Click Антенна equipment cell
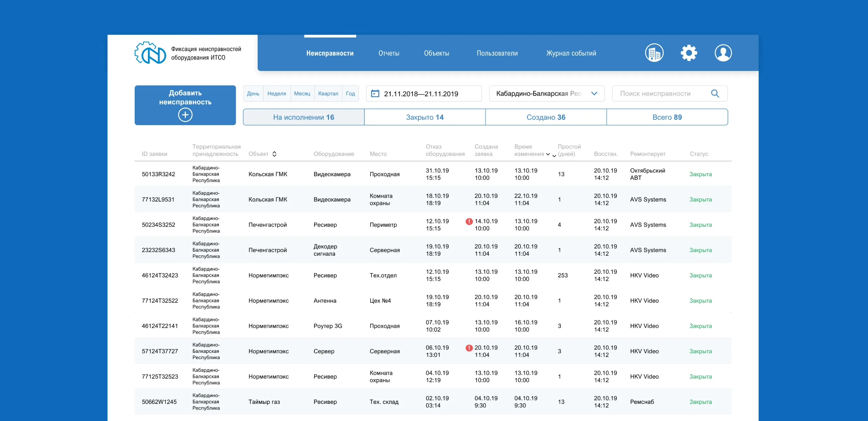Viewport: 868px width, 421px height. tap(325, 301)
